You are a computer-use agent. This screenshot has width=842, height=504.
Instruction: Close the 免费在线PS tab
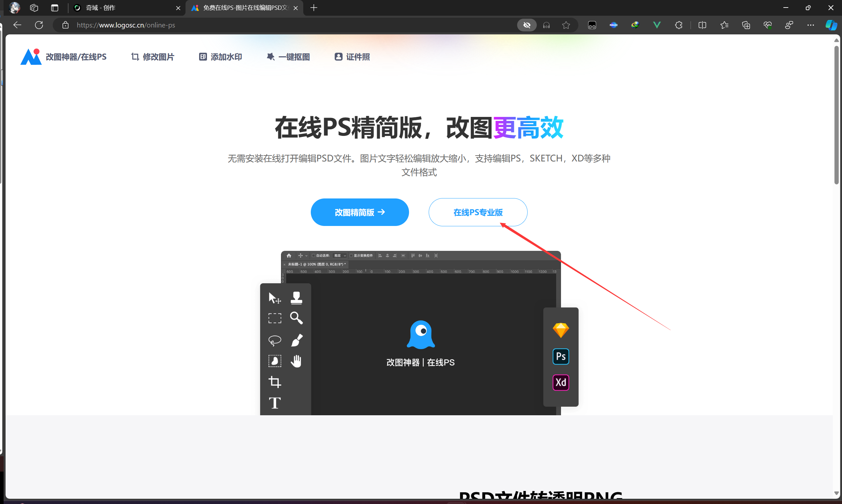click(x=295, y=8)
